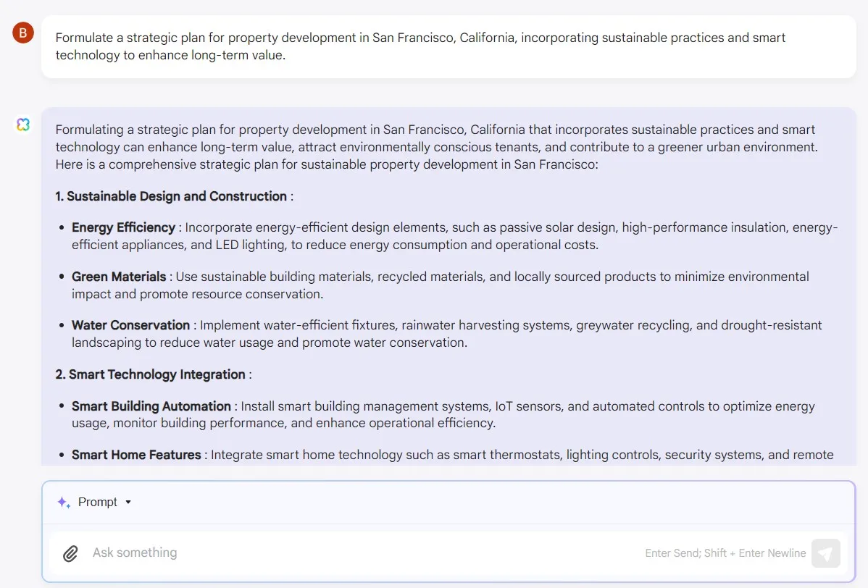Click the response's opening paragraph text
Image resolution: width=868 pixels, height=588 pixels.
click(x=435, y=147)
